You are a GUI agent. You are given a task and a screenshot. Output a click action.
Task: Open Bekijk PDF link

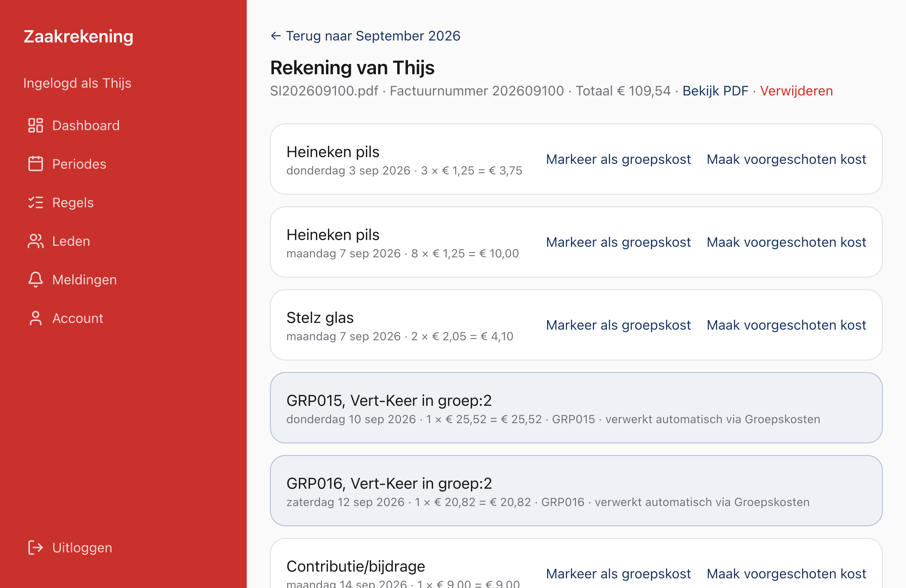coord(715,91)
